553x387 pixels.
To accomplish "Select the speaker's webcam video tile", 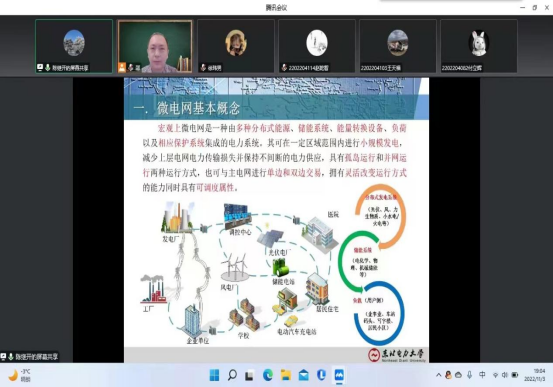I will click(155, 46).
